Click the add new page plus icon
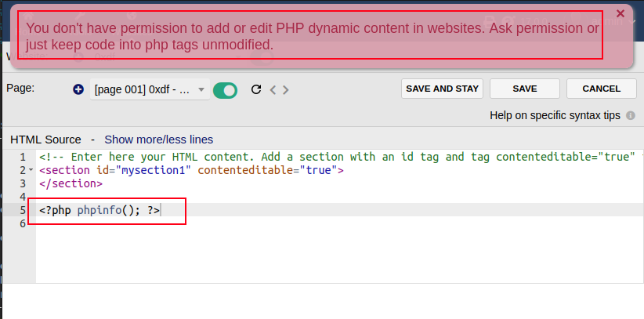The width and height of the screenshot is (644, 319). (x=78, y=89)
